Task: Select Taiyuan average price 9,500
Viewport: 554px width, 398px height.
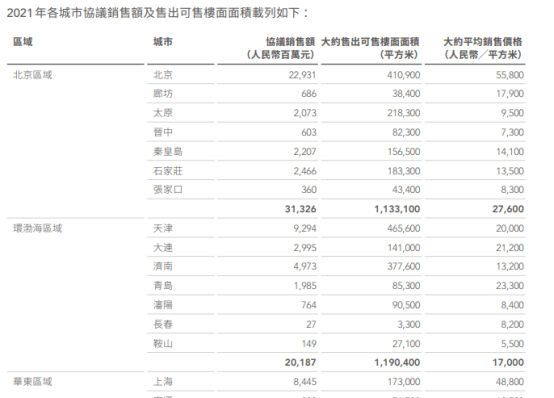Action: point(512,113)
